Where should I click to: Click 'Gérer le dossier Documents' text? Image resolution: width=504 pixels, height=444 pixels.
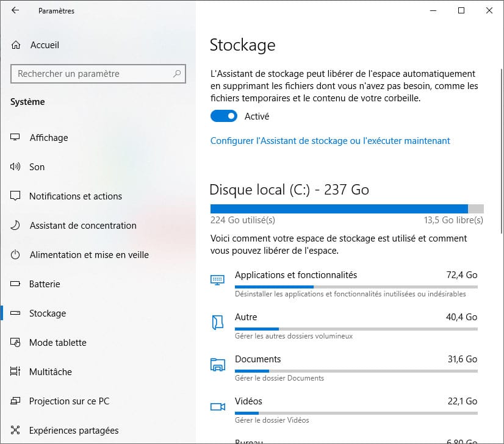coord(279,378)
